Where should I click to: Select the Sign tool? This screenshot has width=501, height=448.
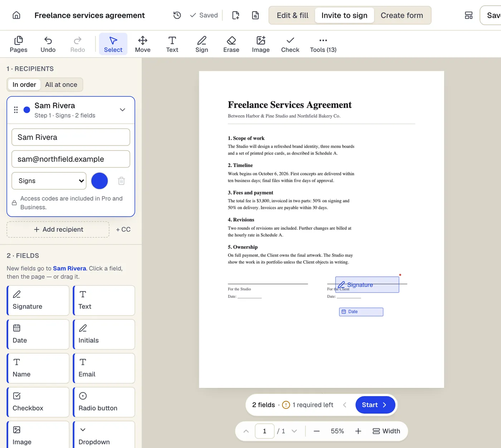[x=202, y=44]
